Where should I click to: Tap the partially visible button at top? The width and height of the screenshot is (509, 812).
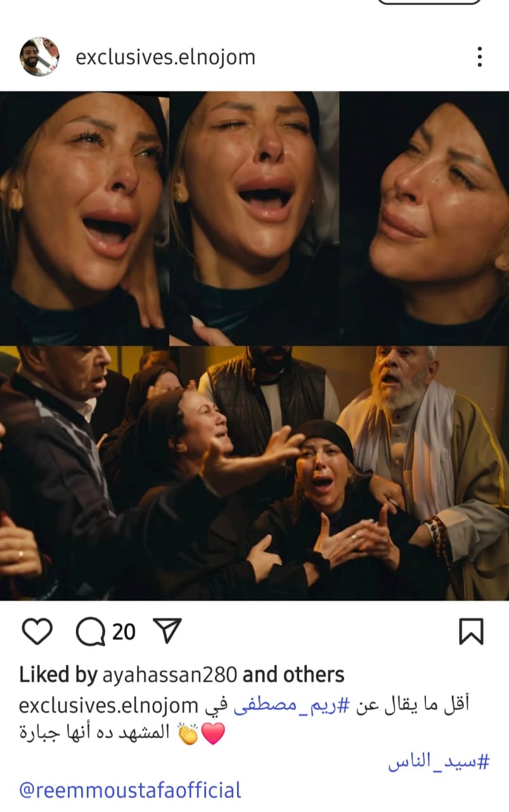(429, 2)
